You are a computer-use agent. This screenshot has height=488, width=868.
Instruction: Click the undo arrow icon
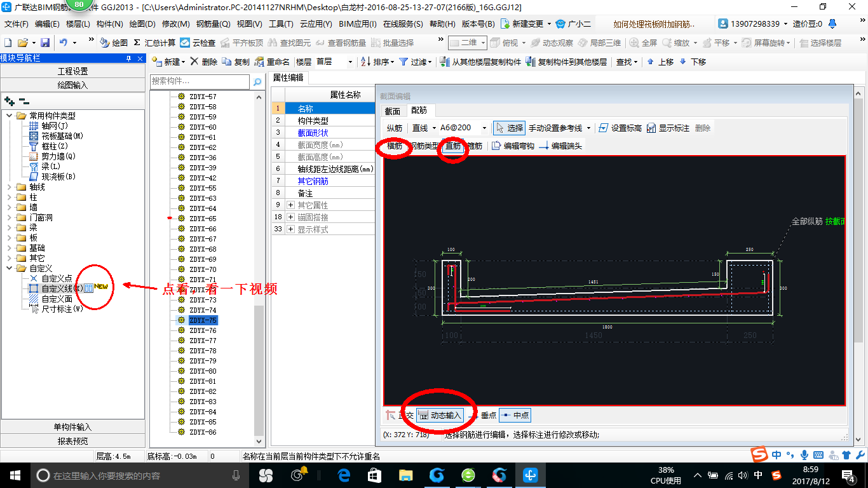(64, 43)
